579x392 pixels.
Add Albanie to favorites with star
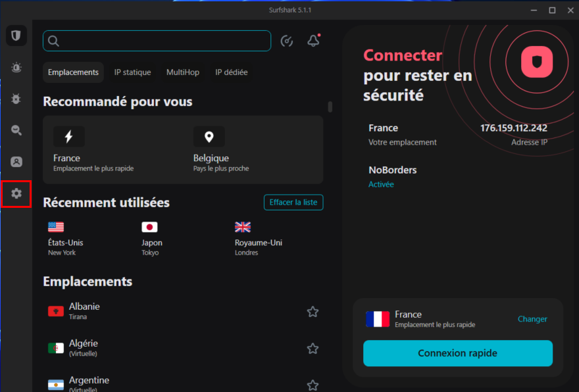313,312
